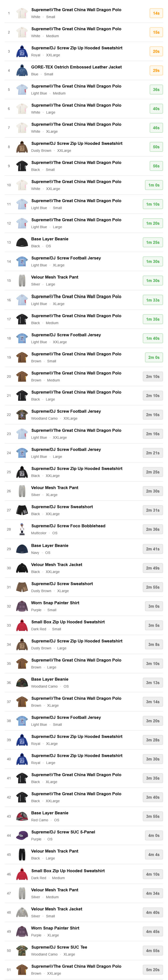
Task: Open the Foco Bobblehead product image
Action: [x=22, y=529]
